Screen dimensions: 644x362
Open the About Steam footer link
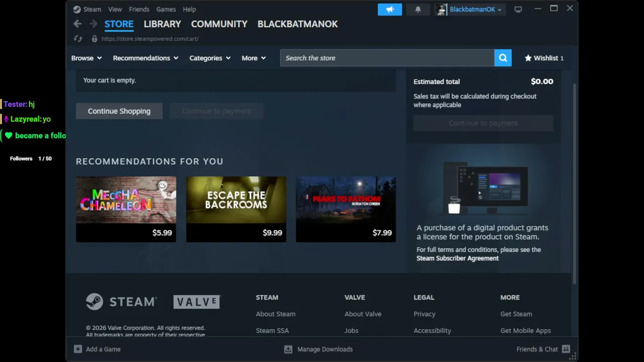tap(276, 314)
